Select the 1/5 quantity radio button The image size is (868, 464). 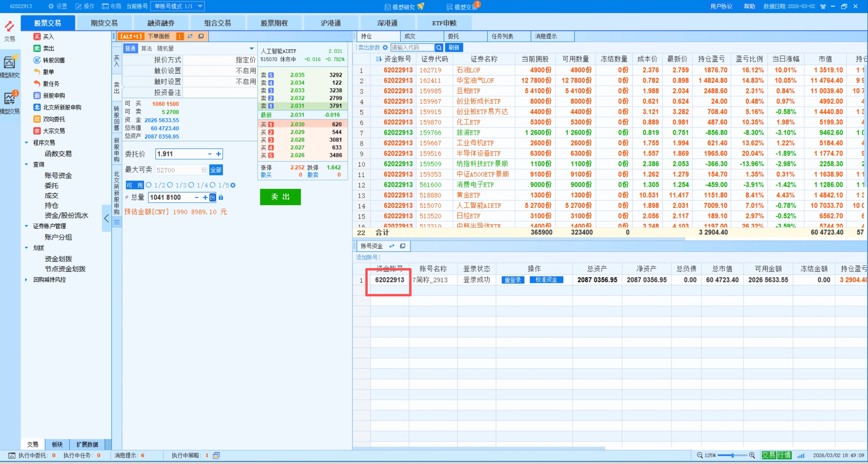pos(212,185)
